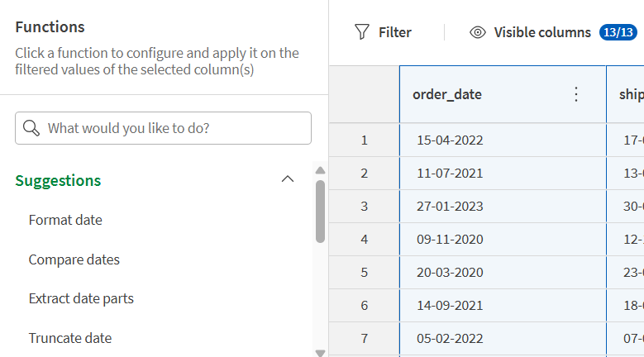The height and width of the screenshot is (357, 644).
Task: Click the magnifier icon in the search box
Action: click(32, 128)
